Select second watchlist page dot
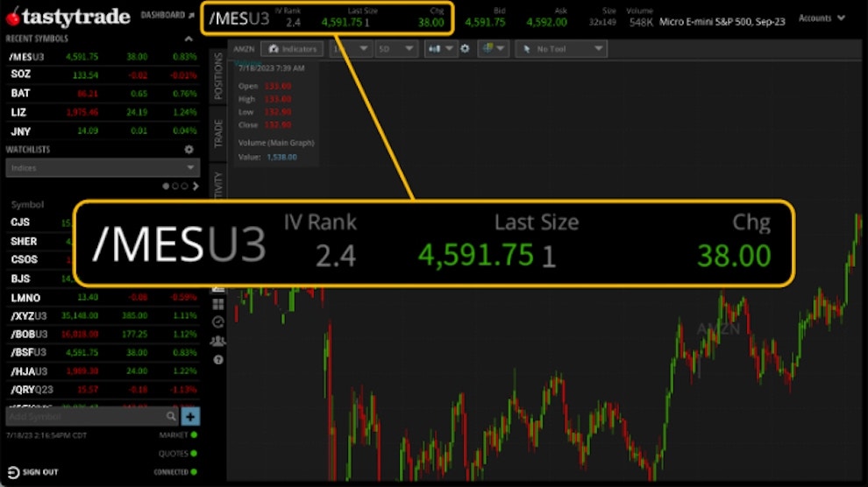This screenshot has height=487, width=868. click(175, 187)
